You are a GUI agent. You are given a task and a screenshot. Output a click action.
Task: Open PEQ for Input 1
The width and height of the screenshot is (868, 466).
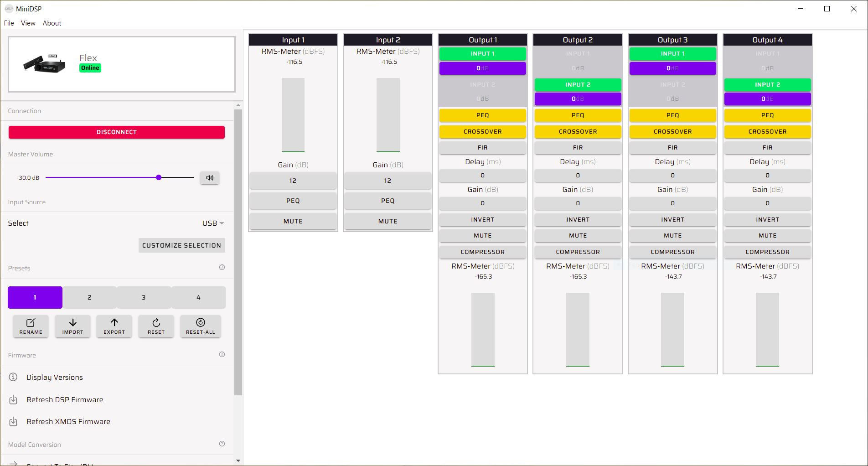[293, 201]
